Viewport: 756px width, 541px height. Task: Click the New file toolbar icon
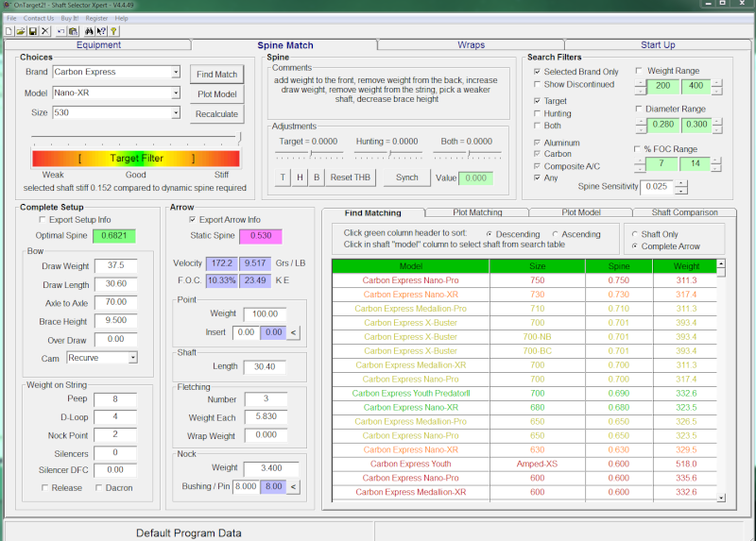9,31
